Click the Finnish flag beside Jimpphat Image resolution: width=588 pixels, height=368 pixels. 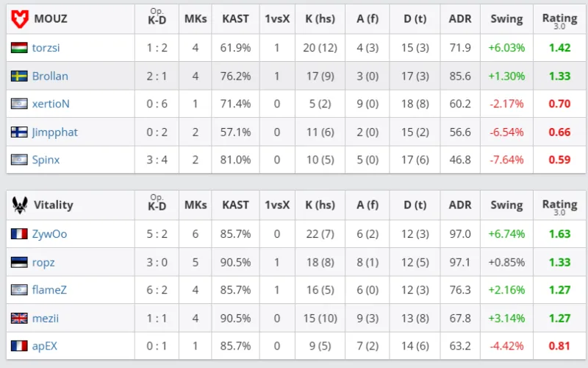click(20, 132)
